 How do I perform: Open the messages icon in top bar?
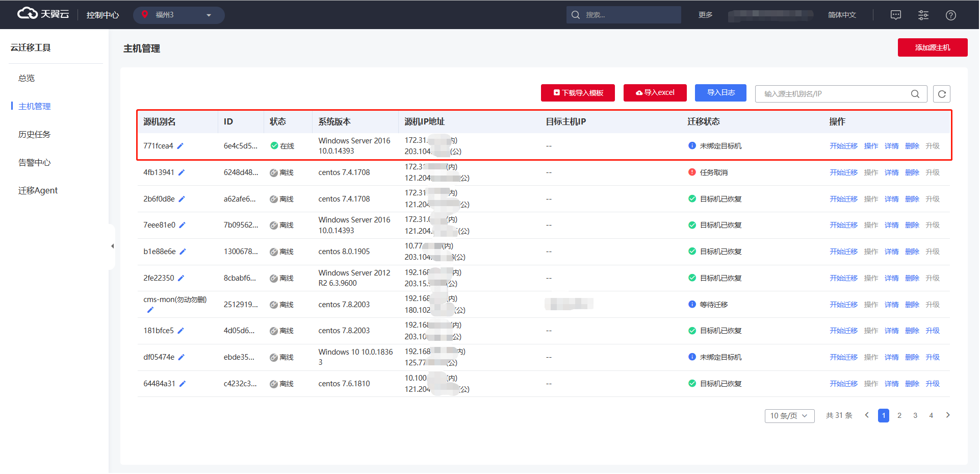pyautogui.click(x=896, y=15)
